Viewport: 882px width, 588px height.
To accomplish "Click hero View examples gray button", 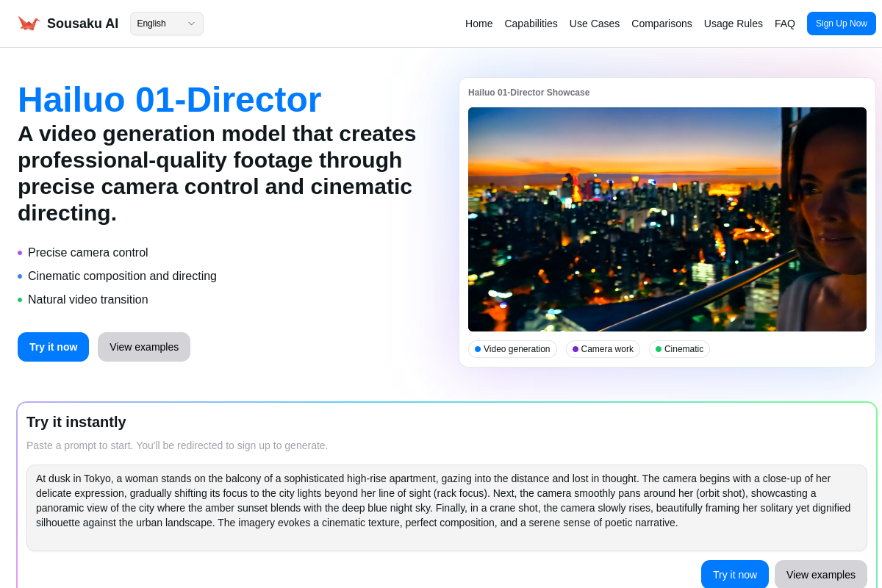I will coord(144,347).
